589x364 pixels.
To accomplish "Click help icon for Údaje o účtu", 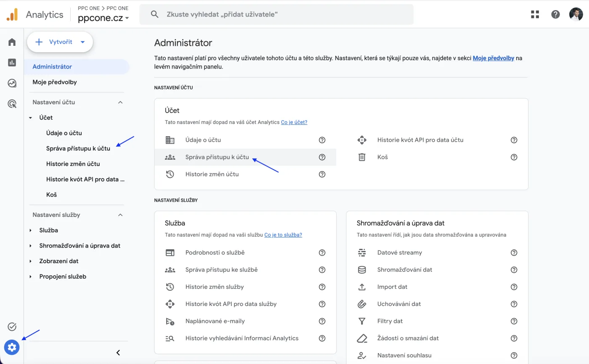I will pos(322,140).
